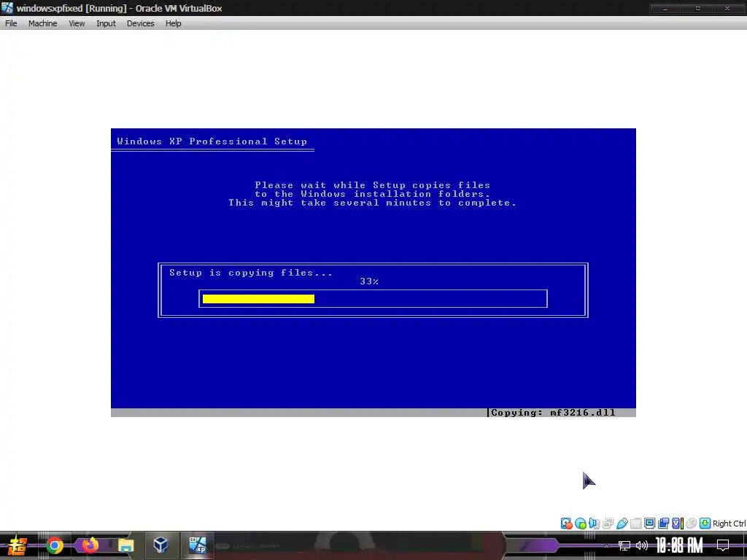Open the Input menu
The height and width of the screenshot is (560, 747).
(106, 23)
